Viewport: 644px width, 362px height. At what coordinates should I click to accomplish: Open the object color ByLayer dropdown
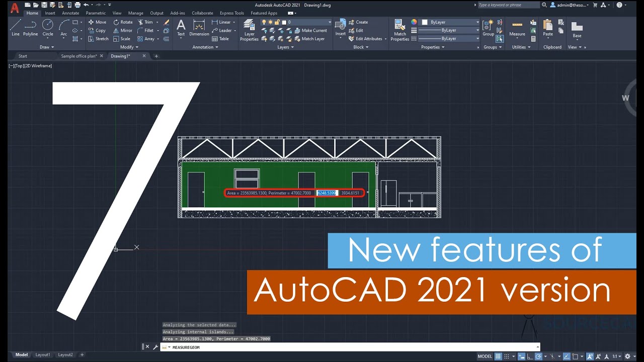[x=477, y=22]
